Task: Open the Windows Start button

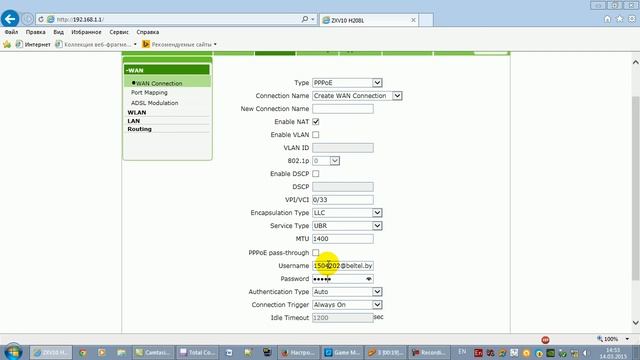Action: [x=13, y=352]
